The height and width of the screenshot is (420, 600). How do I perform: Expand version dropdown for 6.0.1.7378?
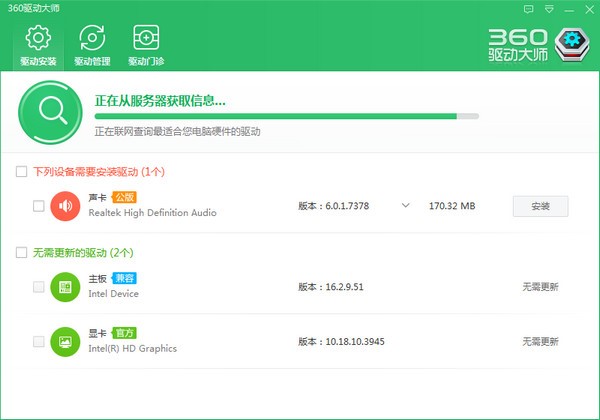coord(406,205)
